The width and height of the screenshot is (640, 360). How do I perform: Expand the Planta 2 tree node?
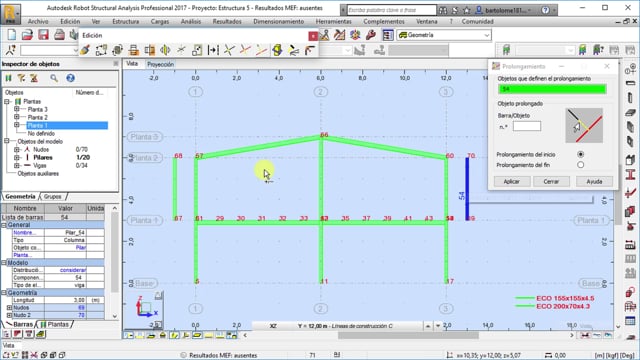click(17, 117)
